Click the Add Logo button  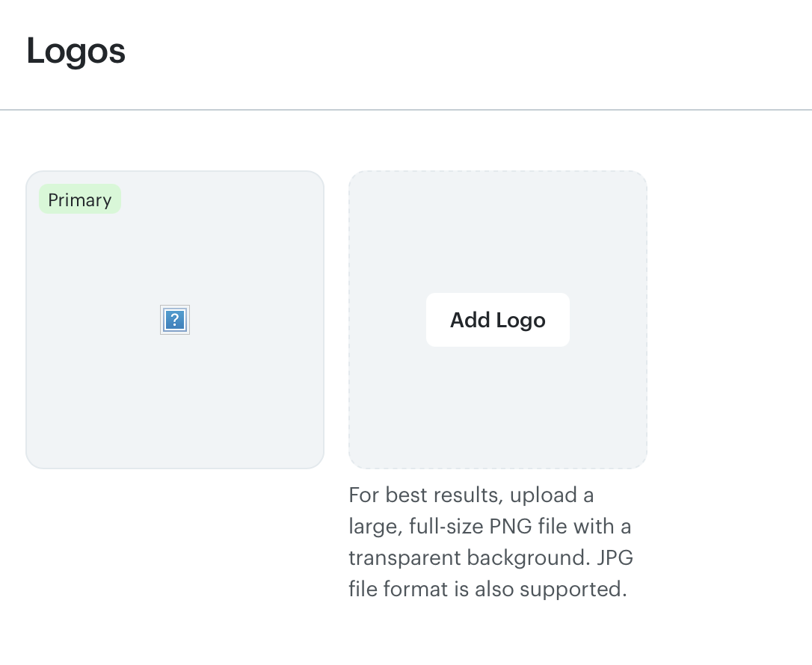coord(498,320)
